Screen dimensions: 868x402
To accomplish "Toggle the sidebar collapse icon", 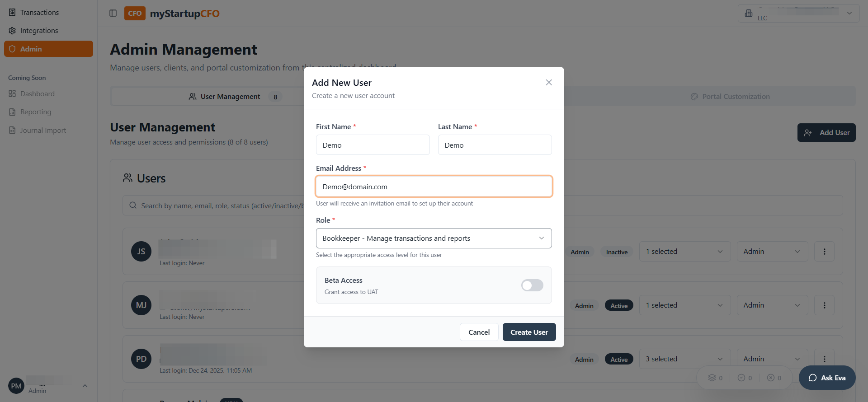I will pos(113,13).
